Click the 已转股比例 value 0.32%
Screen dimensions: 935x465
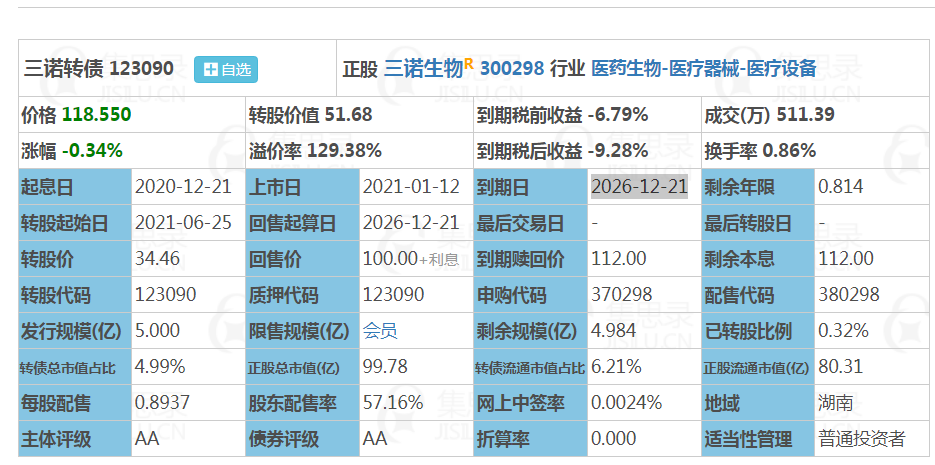(844, 331)
